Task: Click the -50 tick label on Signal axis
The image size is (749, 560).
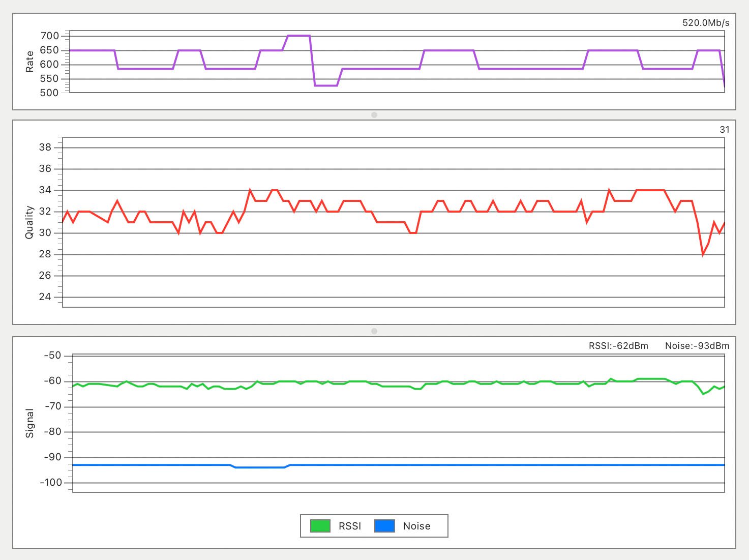Action: point(52,356)
